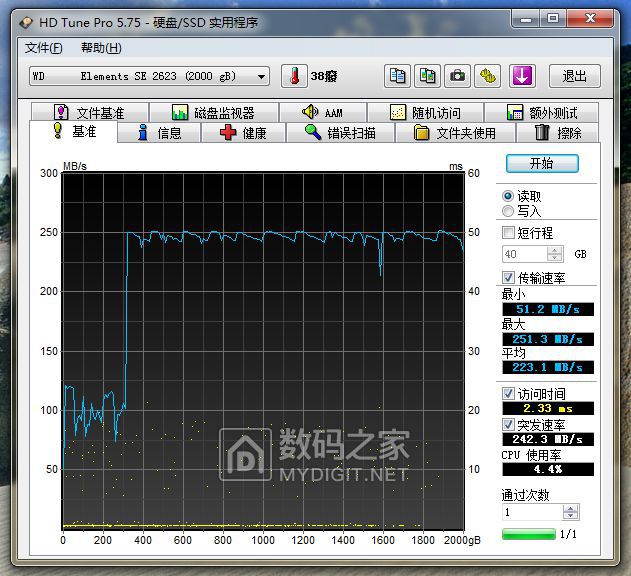Decrease the 通过次数 pass count
This screenshot has height=576, width=631.
(x=570, y=515)
